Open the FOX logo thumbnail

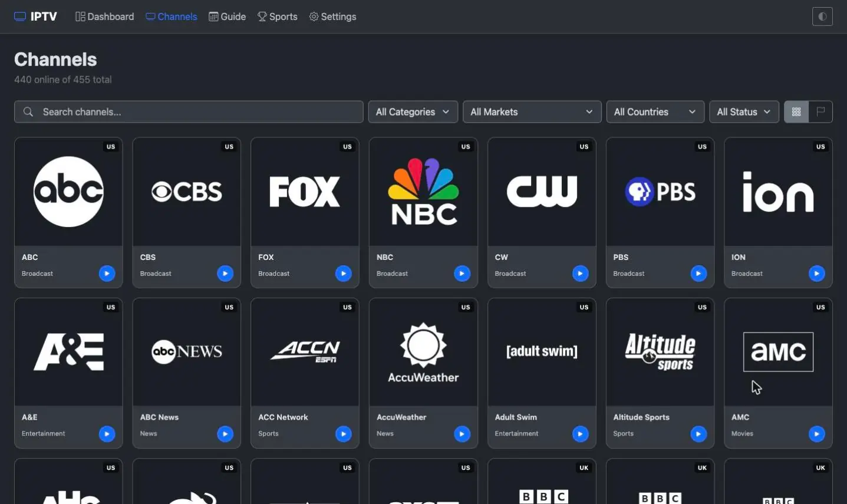tap(305, 192)
